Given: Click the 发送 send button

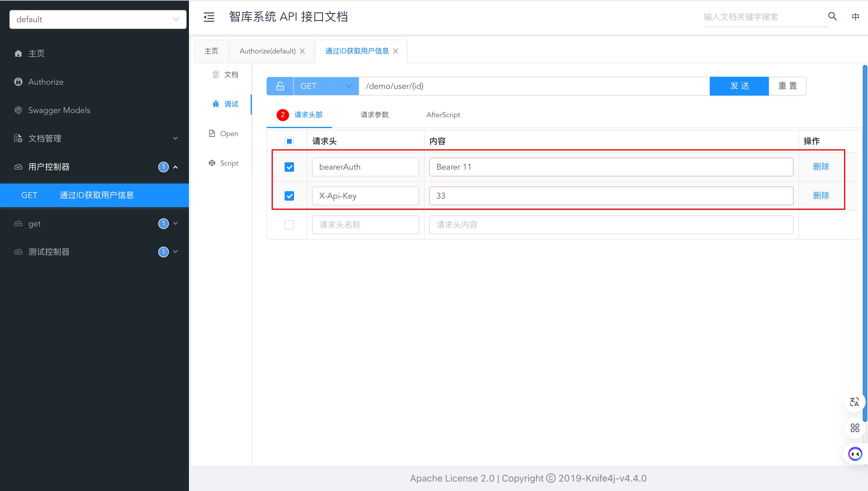Looking at the screenshot, I should coord(739,86).
